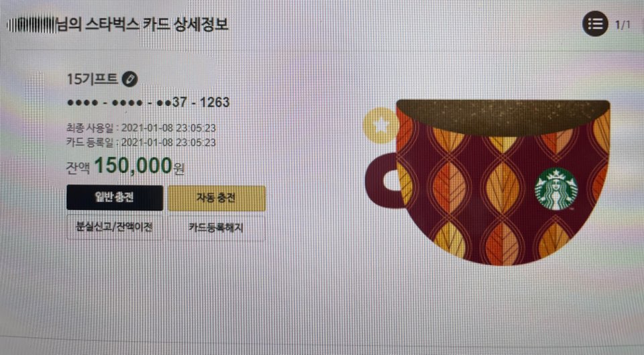Select the 15기프트 card nickname text
The width and height of the screenshot is (644, 355).
[x=93, y=79]
